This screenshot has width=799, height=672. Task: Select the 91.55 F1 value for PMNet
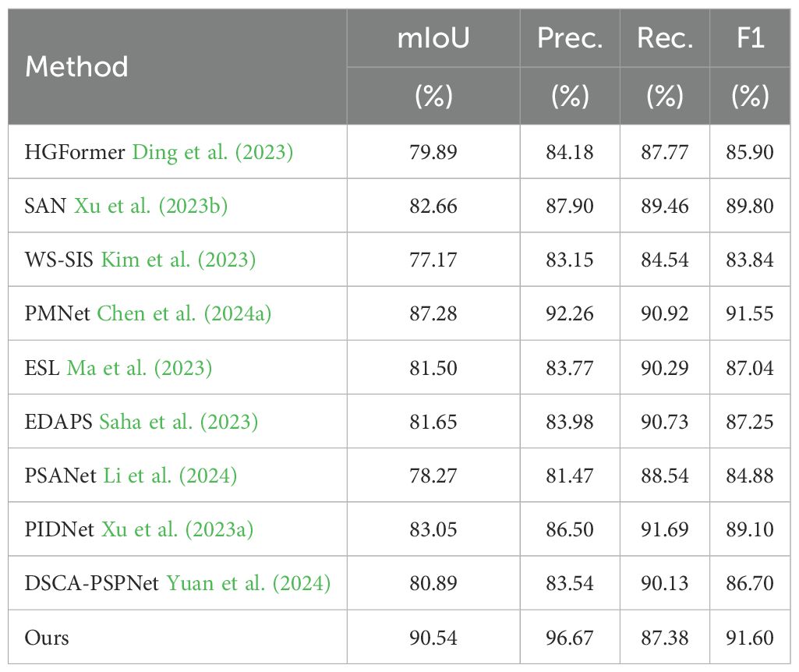tap(751, 313)
